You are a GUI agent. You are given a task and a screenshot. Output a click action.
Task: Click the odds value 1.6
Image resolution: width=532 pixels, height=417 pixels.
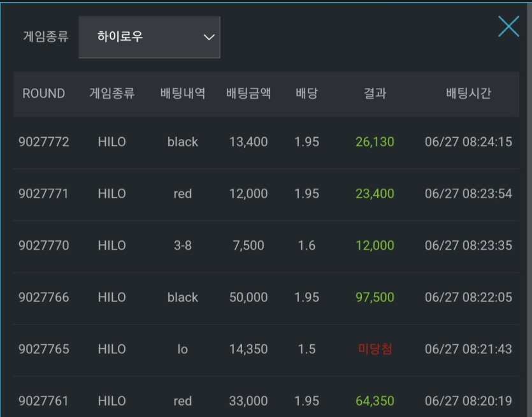[306, 245]
